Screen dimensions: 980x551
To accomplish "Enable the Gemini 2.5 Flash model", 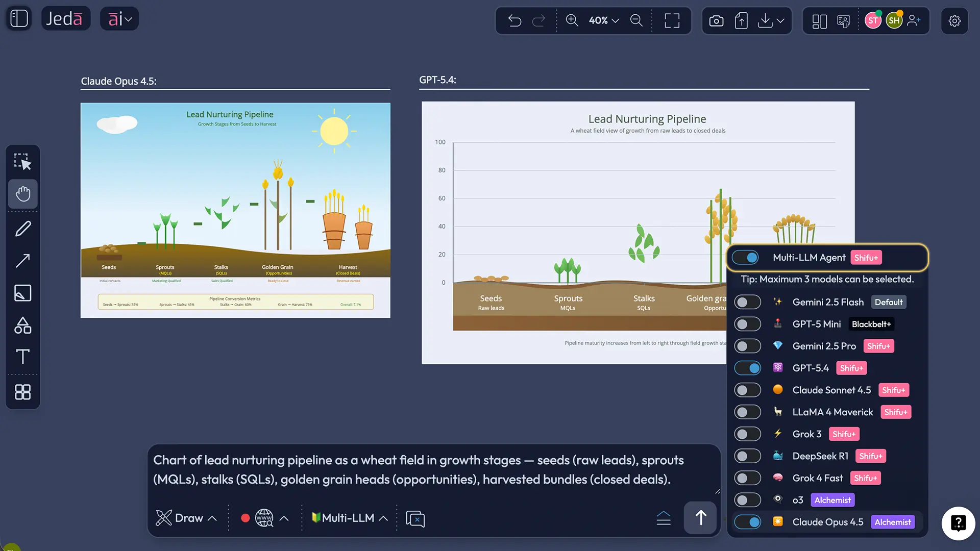I will click(x=747, y=302).
